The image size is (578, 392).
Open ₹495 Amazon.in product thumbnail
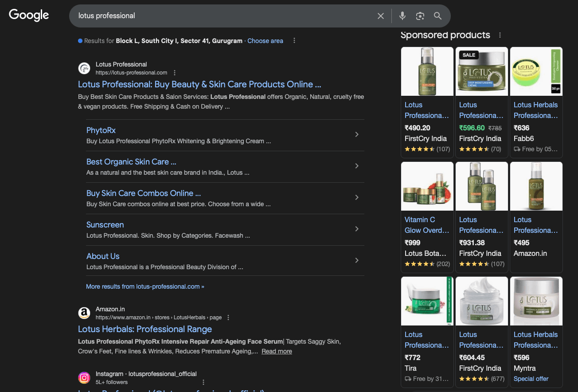tap(536, 186)
